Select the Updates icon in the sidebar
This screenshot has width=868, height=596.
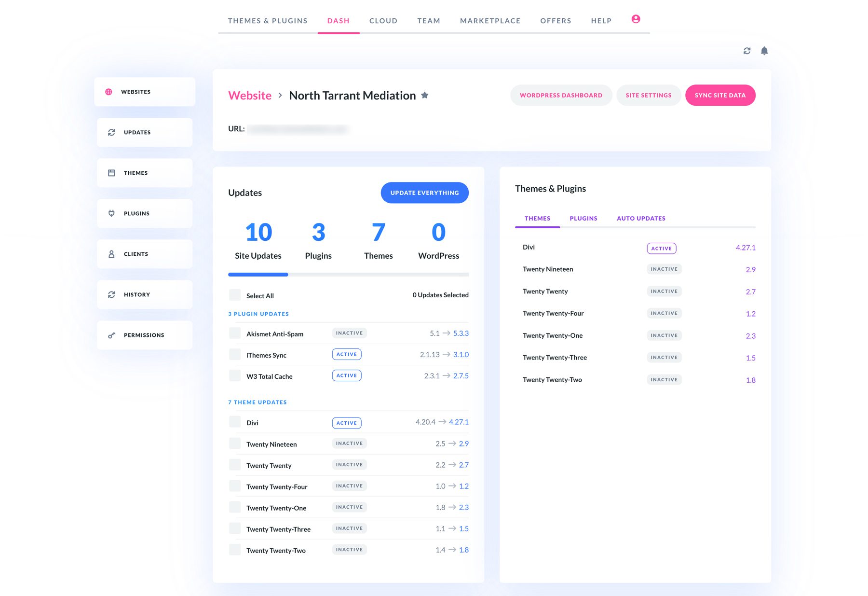(x=112, y=132)
